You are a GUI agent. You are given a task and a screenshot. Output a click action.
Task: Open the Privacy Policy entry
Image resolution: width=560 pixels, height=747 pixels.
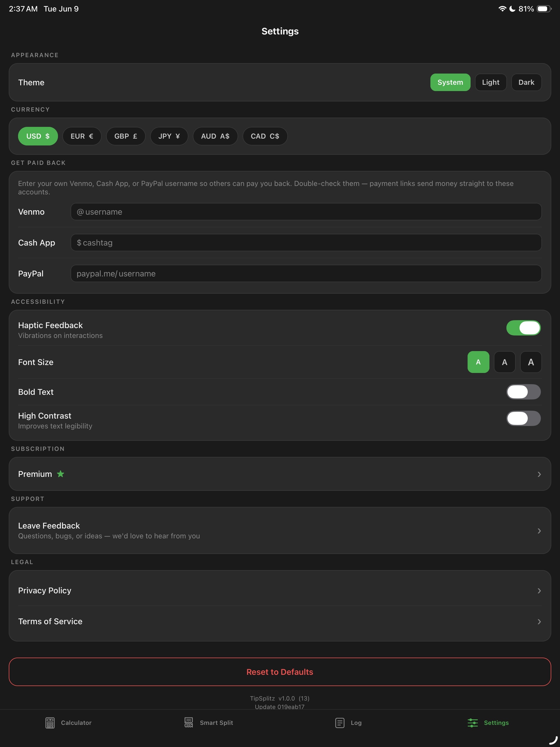click(x=280, y=590)
